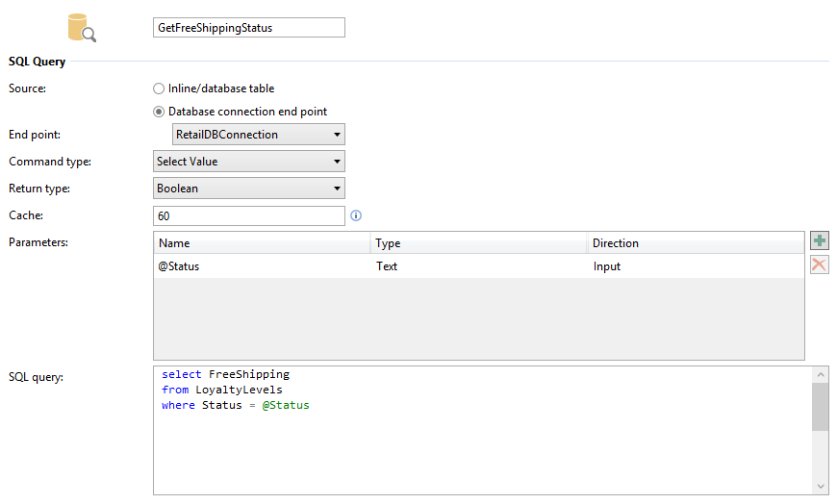Click the database query icon
Image resolution: width=837 pixels, height=504 pixels.
click(x=81, y=28)
